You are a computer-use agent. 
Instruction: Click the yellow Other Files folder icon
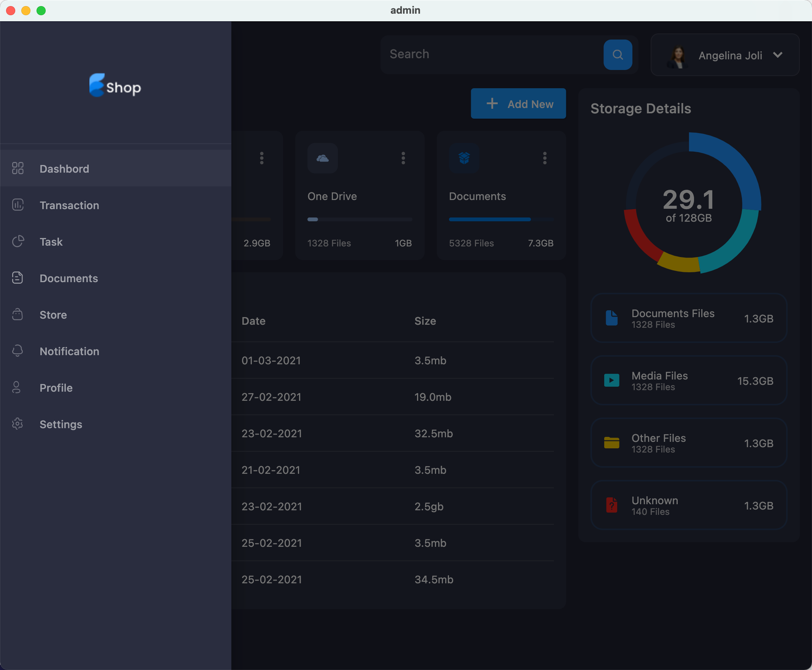tap(611, 443)
